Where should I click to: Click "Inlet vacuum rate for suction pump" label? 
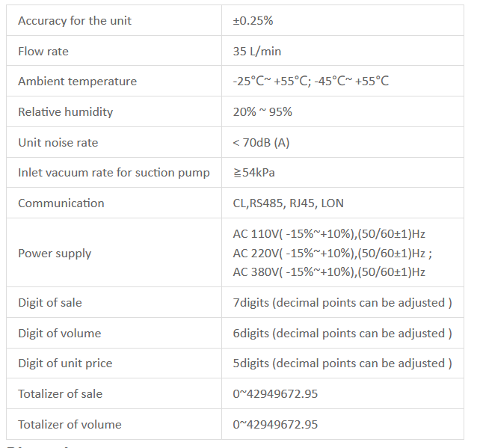pos(114,173)
